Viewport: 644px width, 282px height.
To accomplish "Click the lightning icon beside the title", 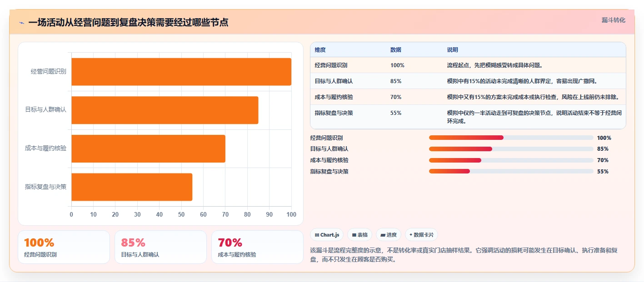I will [21, 23].
